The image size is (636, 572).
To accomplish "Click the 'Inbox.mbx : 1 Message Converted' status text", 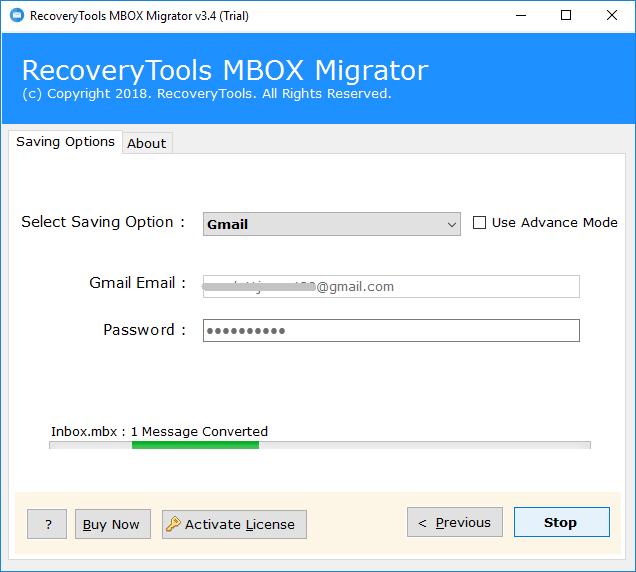I will pyautogui.click(x=159, y=431).
